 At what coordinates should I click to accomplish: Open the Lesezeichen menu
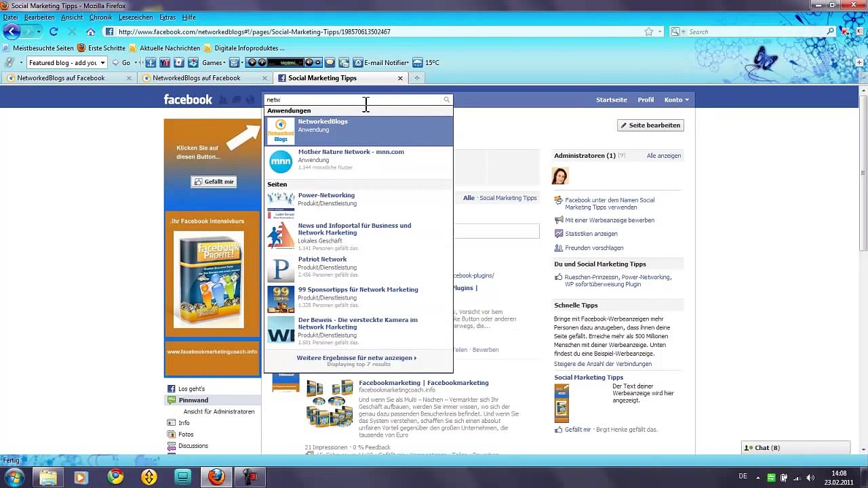click(136, 17)
